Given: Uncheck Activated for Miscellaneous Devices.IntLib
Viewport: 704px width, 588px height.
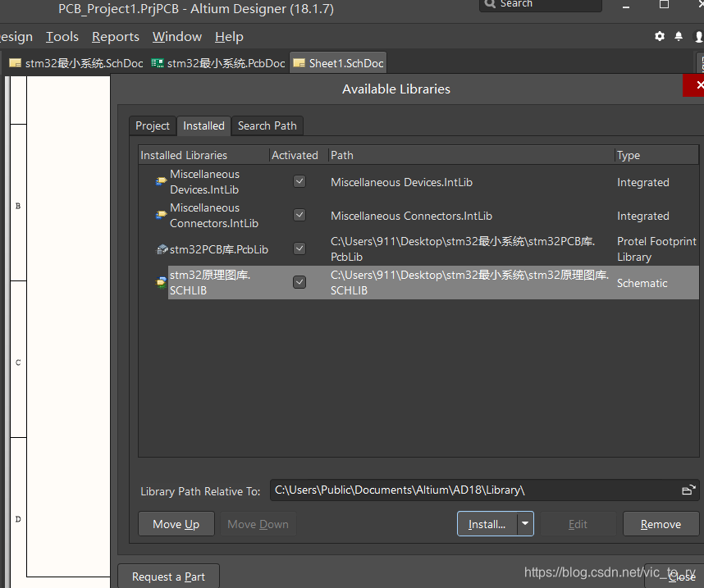Looking at the screenshot, I should point(299,181).
